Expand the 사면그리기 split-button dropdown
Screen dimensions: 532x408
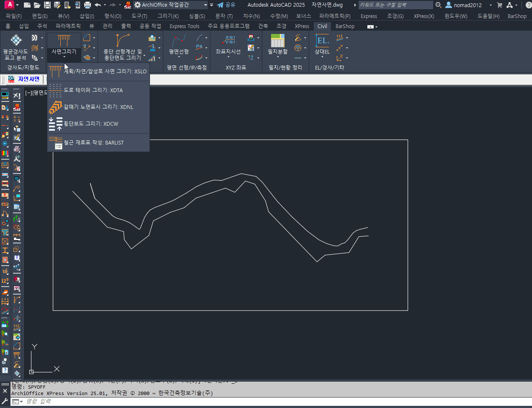tap(64, 57)
